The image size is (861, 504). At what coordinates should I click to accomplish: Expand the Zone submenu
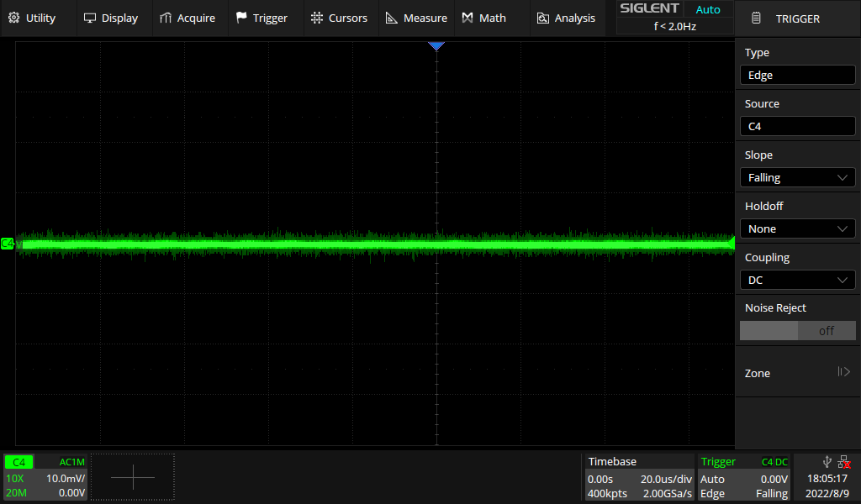(x=797, y=373)
